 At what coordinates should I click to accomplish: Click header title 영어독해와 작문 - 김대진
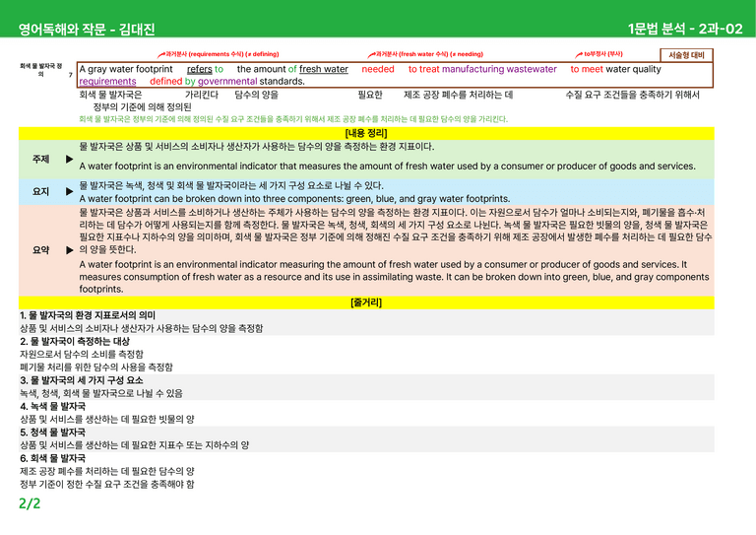(87, 29)
